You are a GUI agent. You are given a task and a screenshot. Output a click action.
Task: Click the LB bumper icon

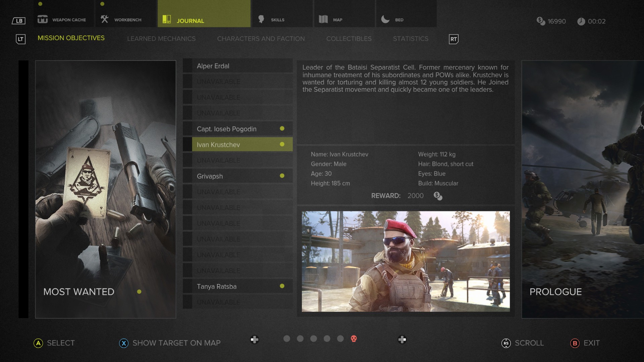tap(19, 21)
